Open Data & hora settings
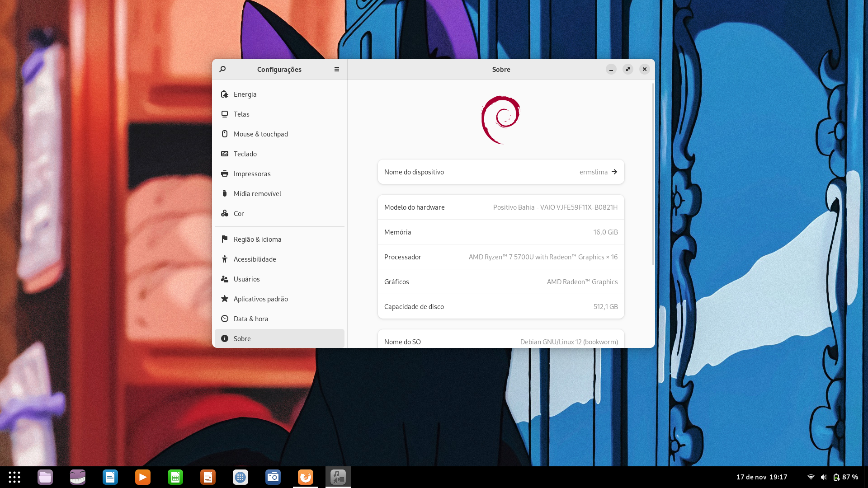This screenshot has height=488, width=868. (279, 319)
